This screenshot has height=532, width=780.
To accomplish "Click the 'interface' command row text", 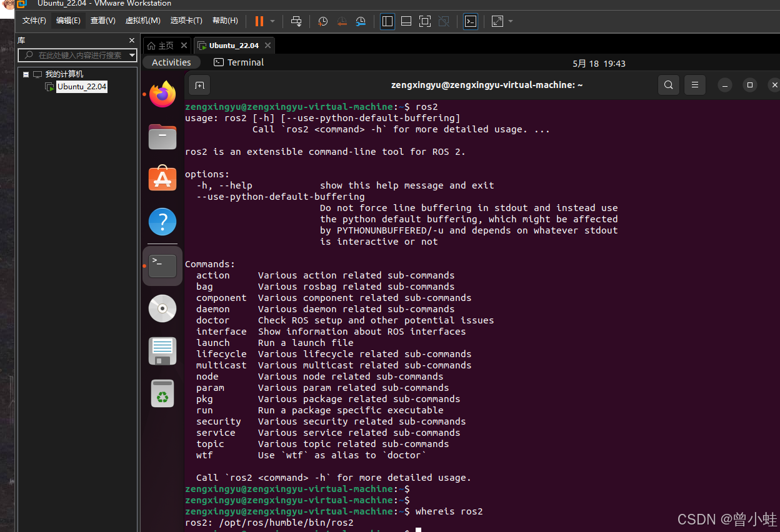I will point(331,332).
